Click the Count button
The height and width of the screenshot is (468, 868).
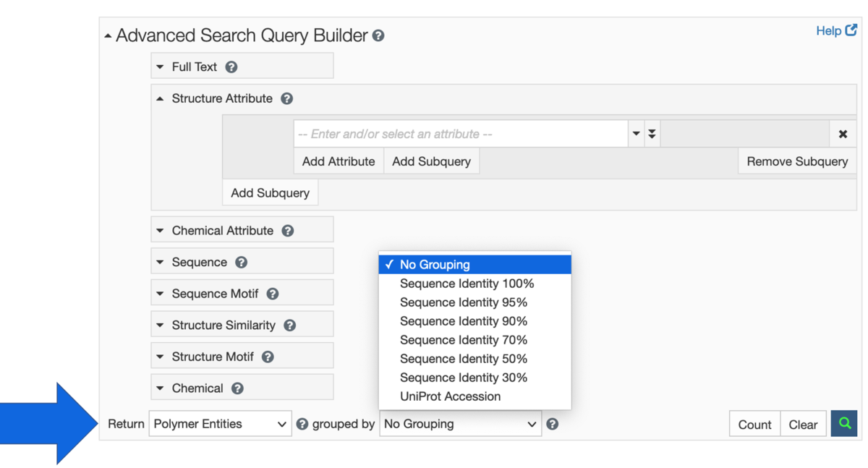(754, 423)
